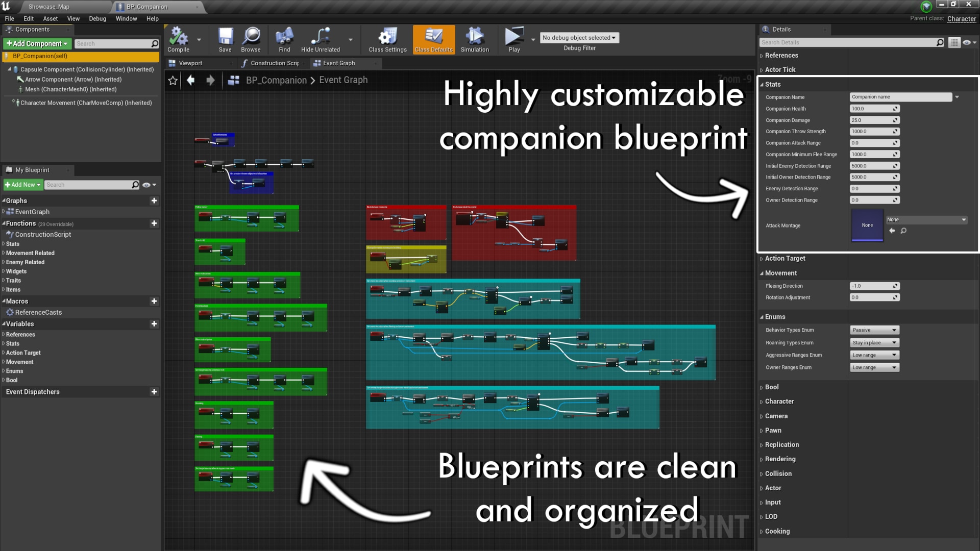Toggle Hide Unrelated nodes
This screenshot has width=980, height=551.
320,39
